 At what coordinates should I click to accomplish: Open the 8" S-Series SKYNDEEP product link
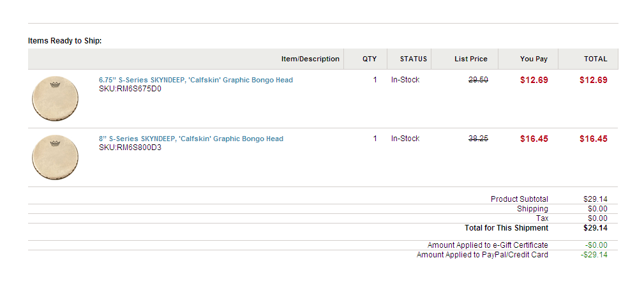click(191, 139)
